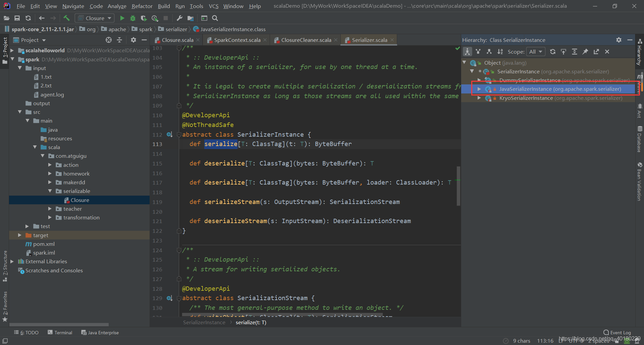Click serializer in the breadcrumb path
The height and width of the screenshot is (345, 644).
pyautogui.click(x=176, y=29)
